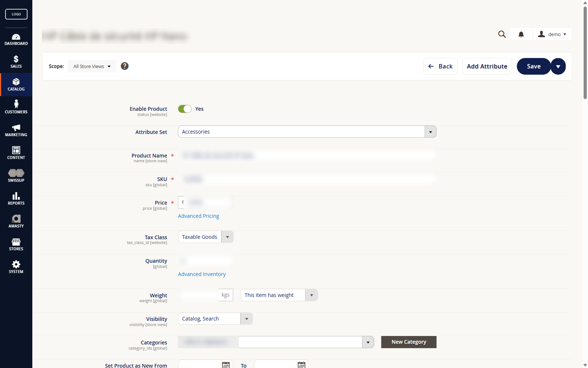Open the Sales menu
The width and height of the screenshot is (588, 368).
[x=16, y=62]
